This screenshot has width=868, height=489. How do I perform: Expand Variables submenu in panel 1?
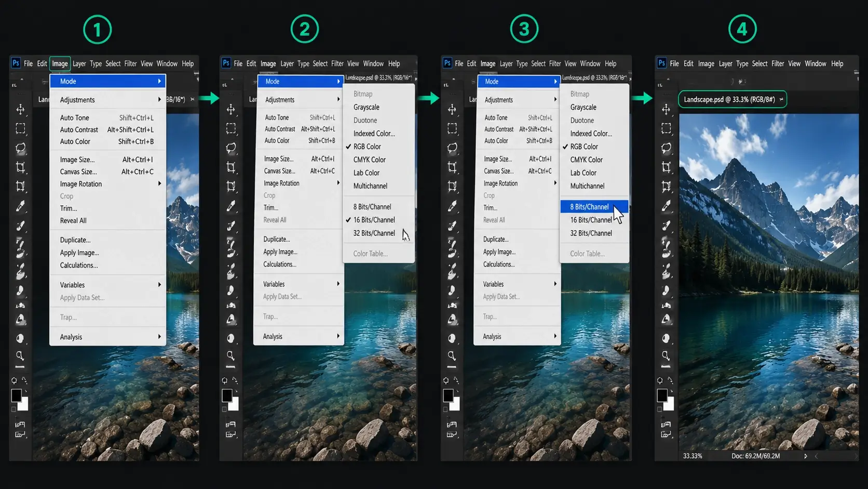[107, 285]
